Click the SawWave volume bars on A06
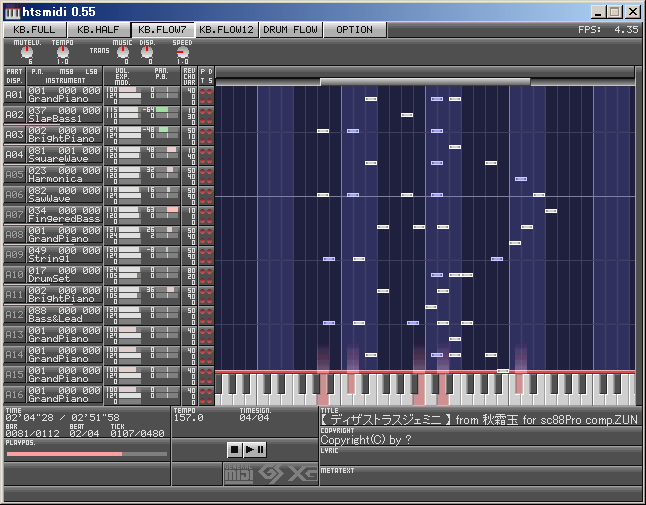Viewport: 646px width, 505px height. [x=129, y=195]
